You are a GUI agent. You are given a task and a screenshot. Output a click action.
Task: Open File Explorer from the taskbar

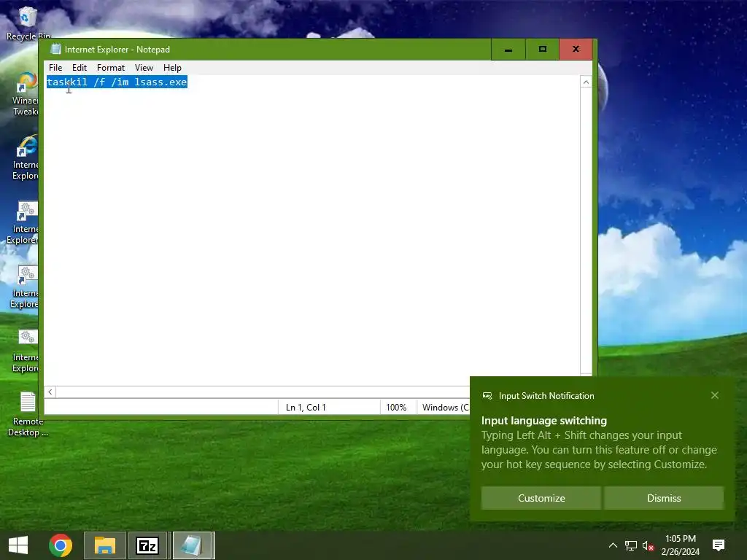(x=105, y=545)
